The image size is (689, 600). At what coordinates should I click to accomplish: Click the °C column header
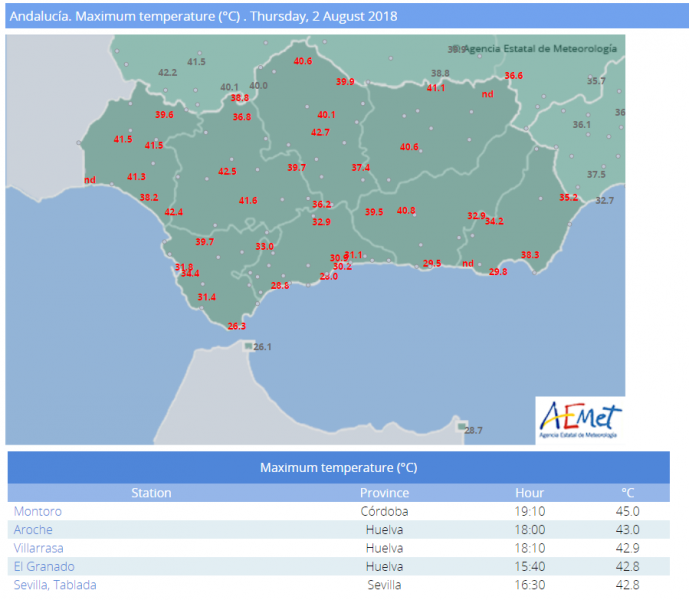[627, 493]
